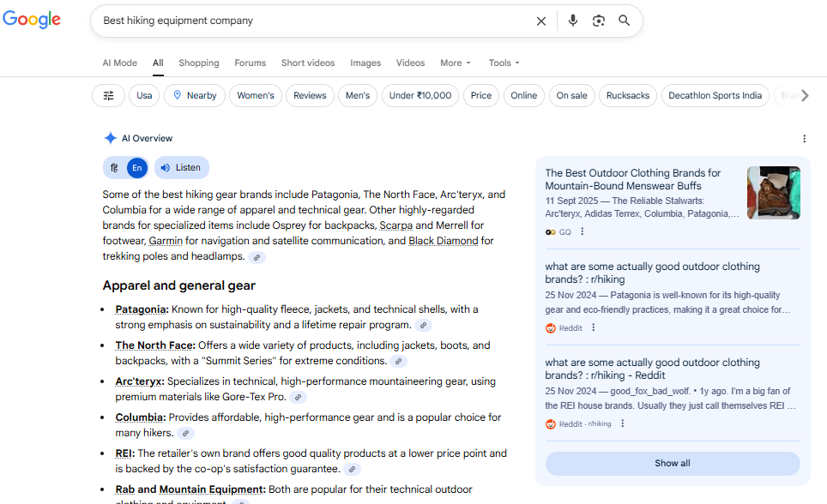Toggle the Nearby filter chip

click(195, 96)
